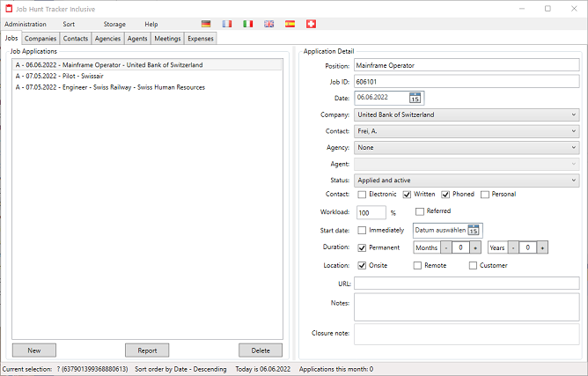Tick the Referred checkbox
Image resolution: width=588 pixels, height=376 pixels.
pos(420,211)
